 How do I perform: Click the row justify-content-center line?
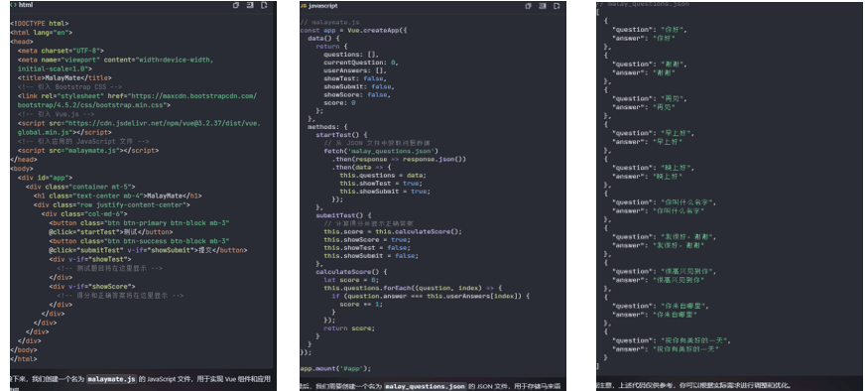111,204
